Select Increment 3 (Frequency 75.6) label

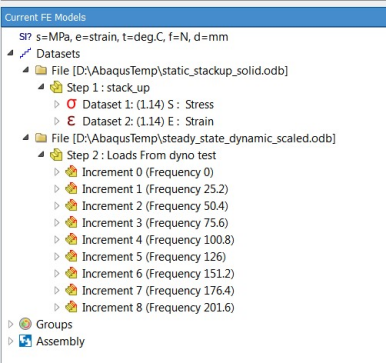155,223
